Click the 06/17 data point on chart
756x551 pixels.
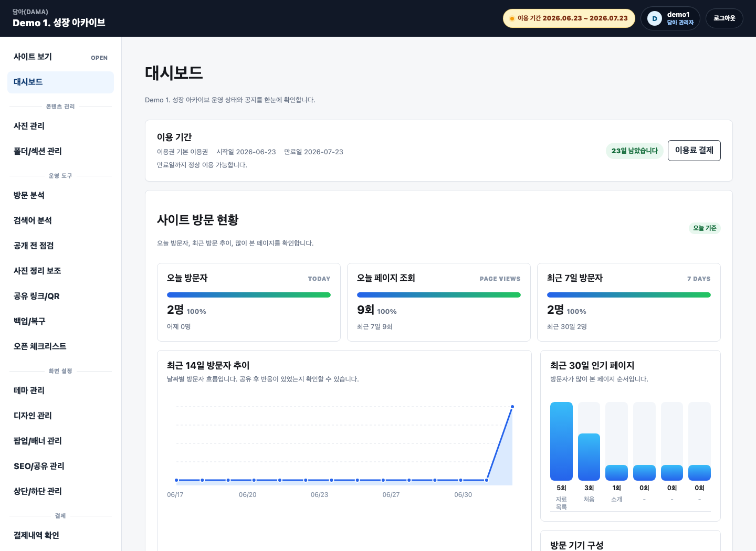click(x=176, y=480)
